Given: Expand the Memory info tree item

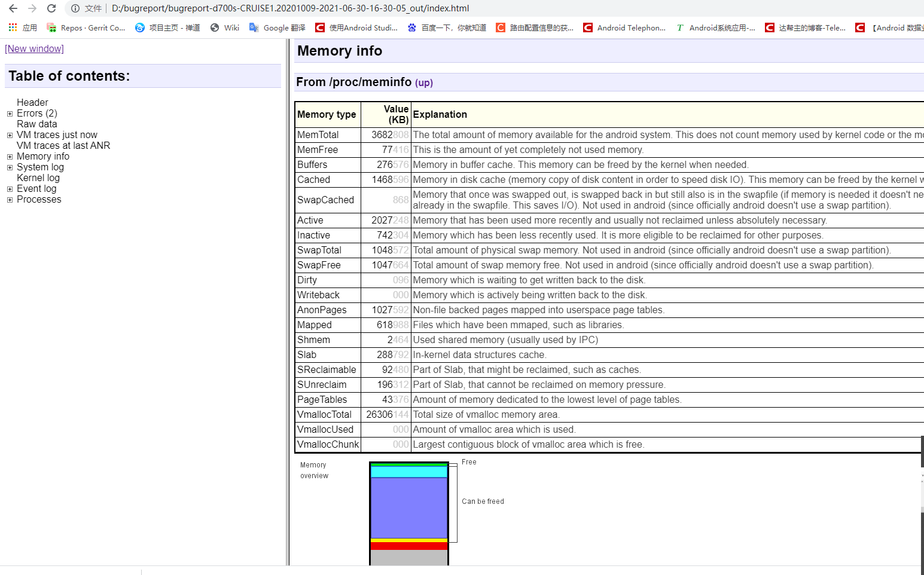Looking at the screenshot, I should (9, 157).
